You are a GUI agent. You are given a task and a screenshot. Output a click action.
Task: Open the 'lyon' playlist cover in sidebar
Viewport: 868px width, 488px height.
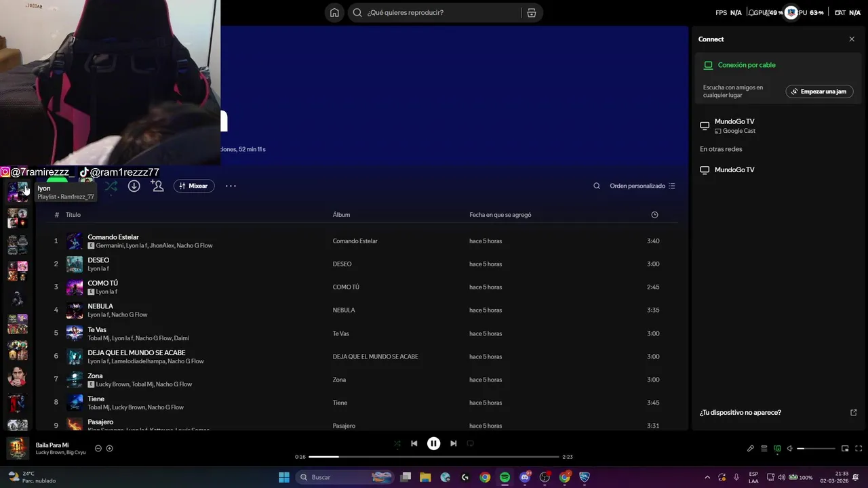[x=18, y=192]
